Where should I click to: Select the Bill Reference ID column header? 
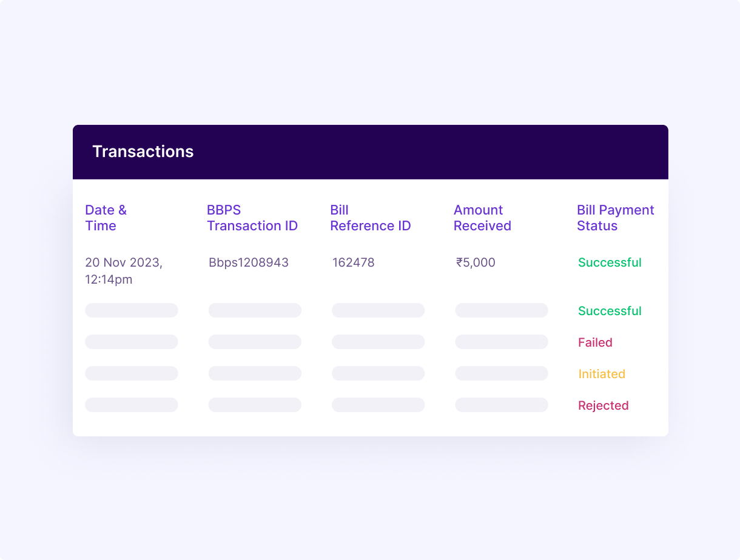tap(370, 218)
